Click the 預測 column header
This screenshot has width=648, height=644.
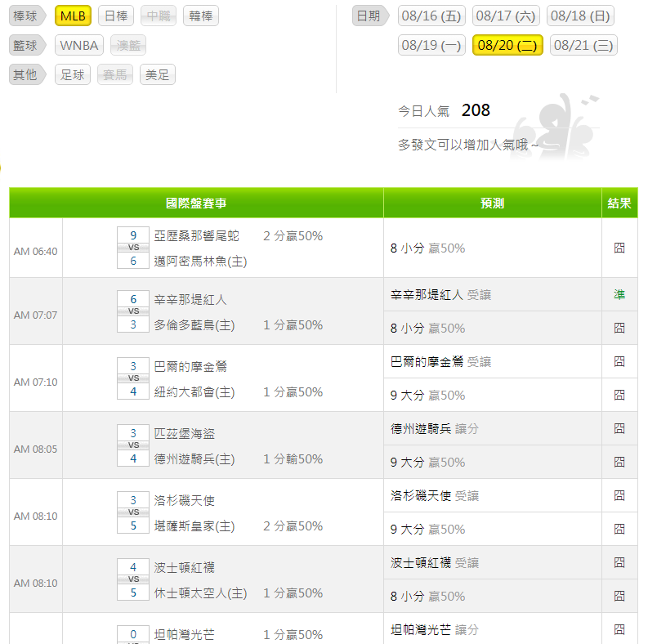(x=492, y=203)
